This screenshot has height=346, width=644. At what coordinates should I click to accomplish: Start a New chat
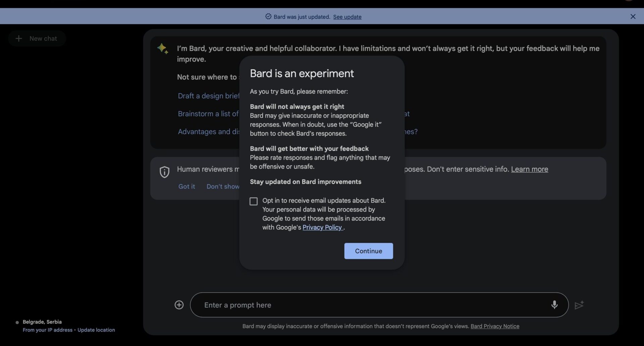pos(37,39)
